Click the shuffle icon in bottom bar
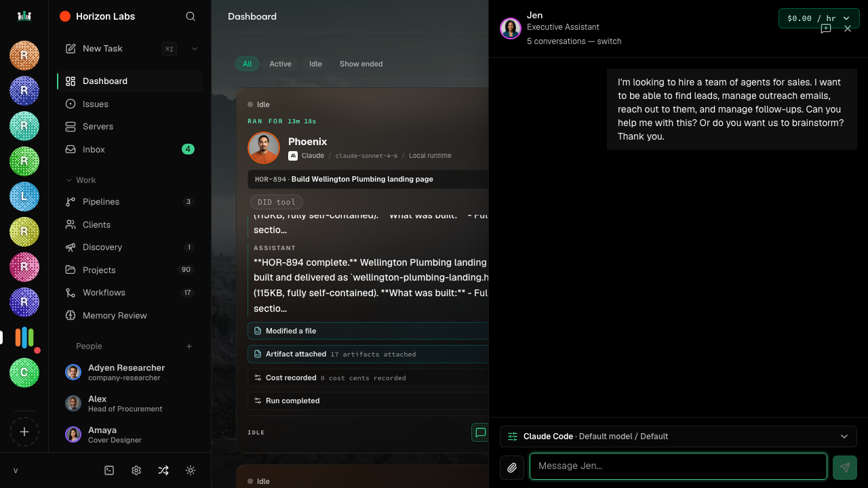Image resolution: width=868 pixels, height=488 pixels. pyautogui.click(x=163, y=470)
